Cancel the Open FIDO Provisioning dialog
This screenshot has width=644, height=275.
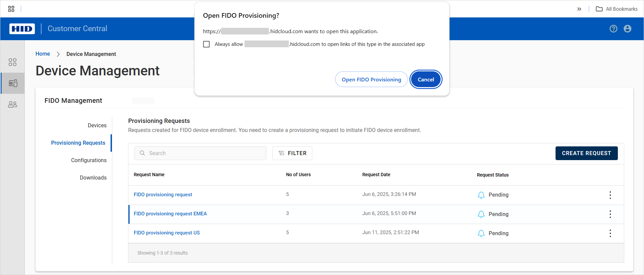click(426, 80)
